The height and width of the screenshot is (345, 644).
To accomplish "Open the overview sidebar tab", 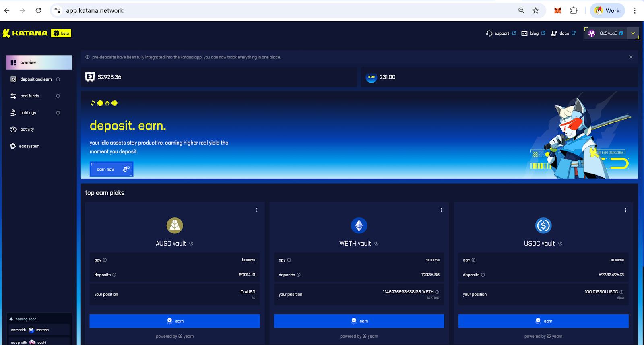I will pos(39,62).
